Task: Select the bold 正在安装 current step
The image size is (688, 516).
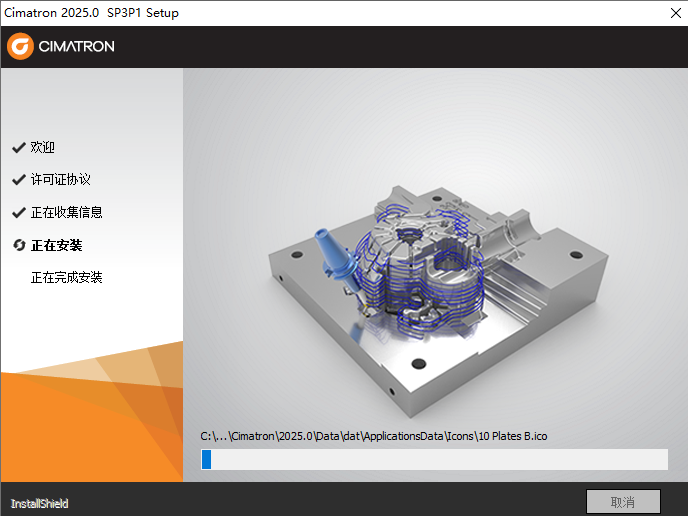Action: (56, 245)
